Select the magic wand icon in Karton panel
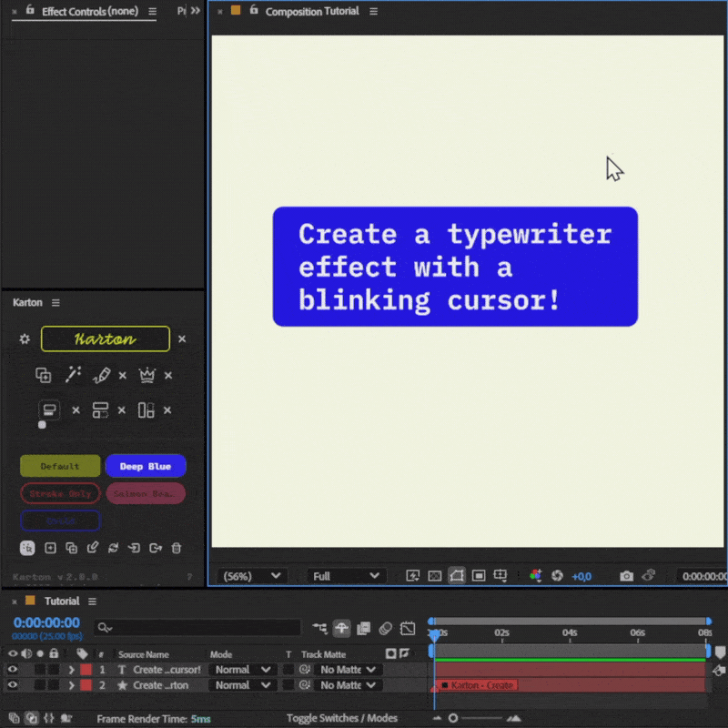 [74, 374]
